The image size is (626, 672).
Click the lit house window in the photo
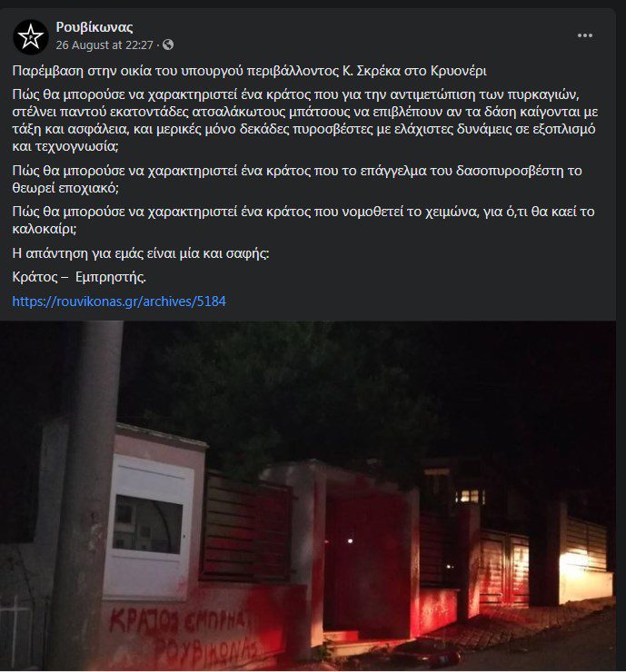click(x=470, y=496)
